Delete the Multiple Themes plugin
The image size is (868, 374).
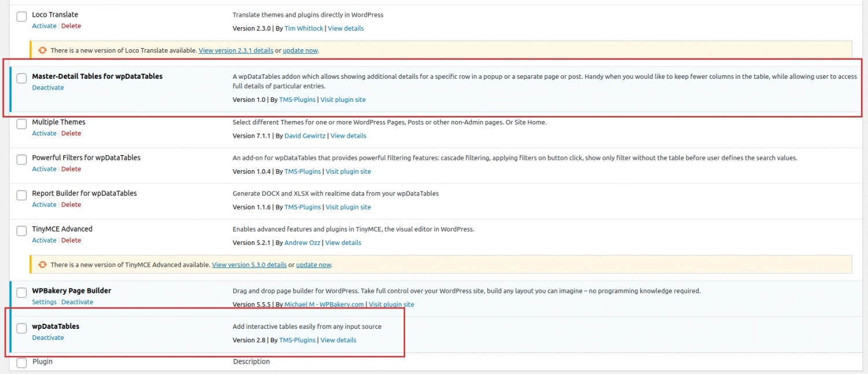click(x=71, y=133)
